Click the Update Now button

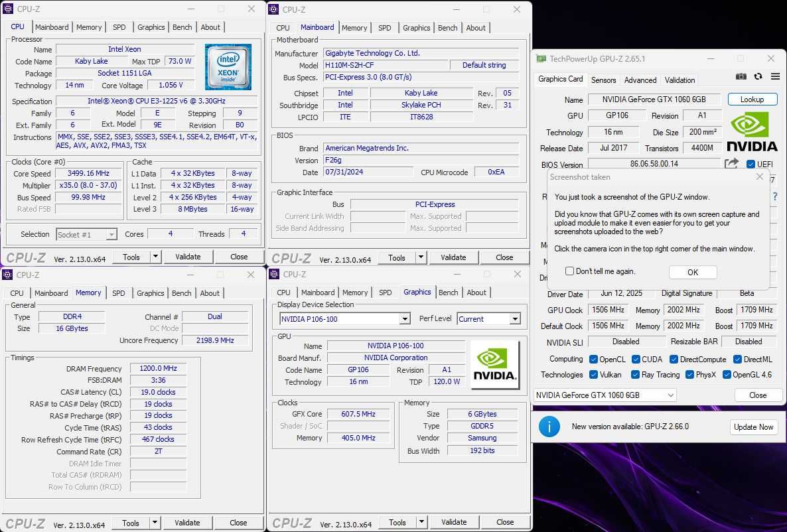pyautogui.click(x=753, y=427)
